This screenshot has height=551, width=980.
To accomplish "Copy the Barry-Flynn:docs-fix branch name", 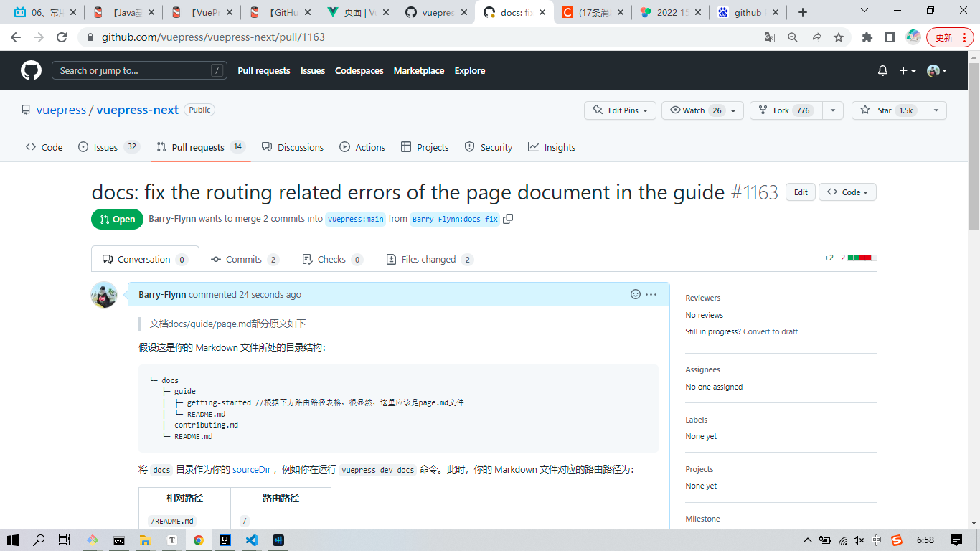I will [x=508, y=219].
